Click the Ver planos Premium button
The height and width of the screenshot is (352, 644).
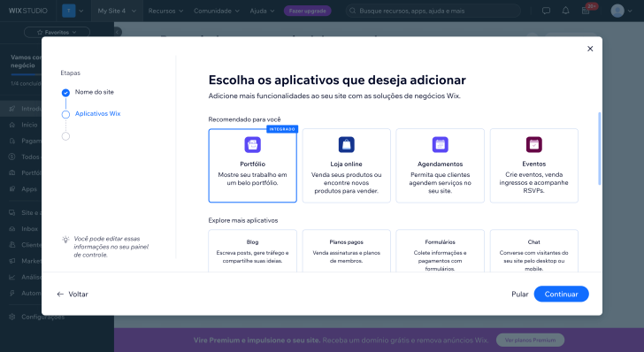pos(530,341)
